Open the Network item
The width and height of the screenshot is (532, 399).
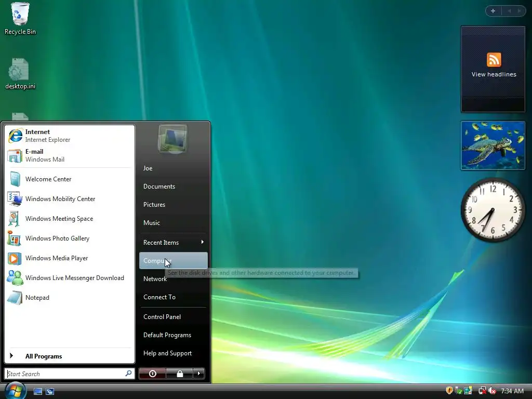[x=173, y=279]
